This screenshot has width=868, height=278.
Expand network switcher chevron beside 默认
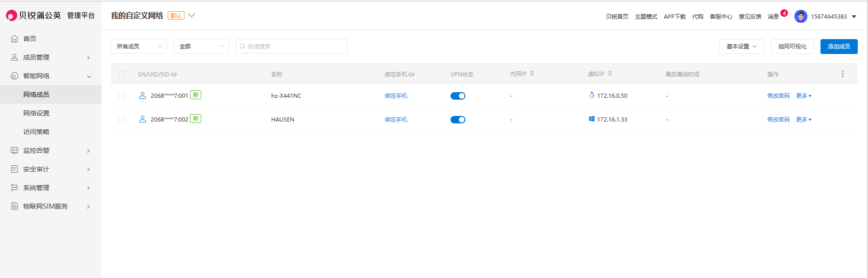[x=191, y=15]
